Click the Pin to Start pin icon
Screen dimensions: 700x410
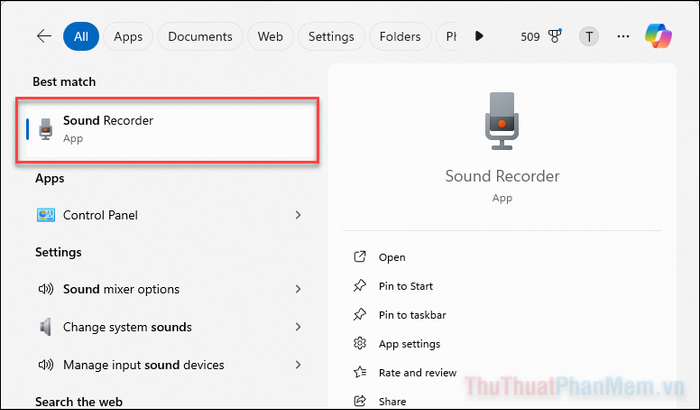pyautogui.click(x=360, y=286)
